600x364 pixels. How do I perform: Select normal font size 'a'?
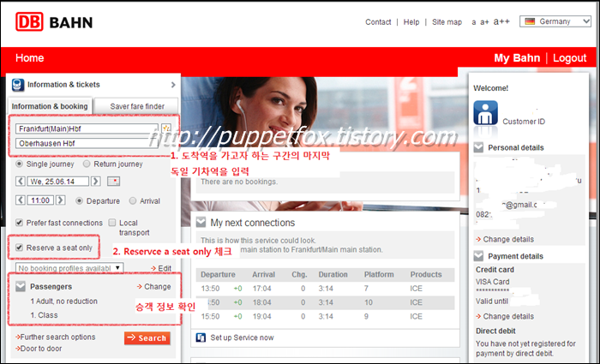[474, 22]
